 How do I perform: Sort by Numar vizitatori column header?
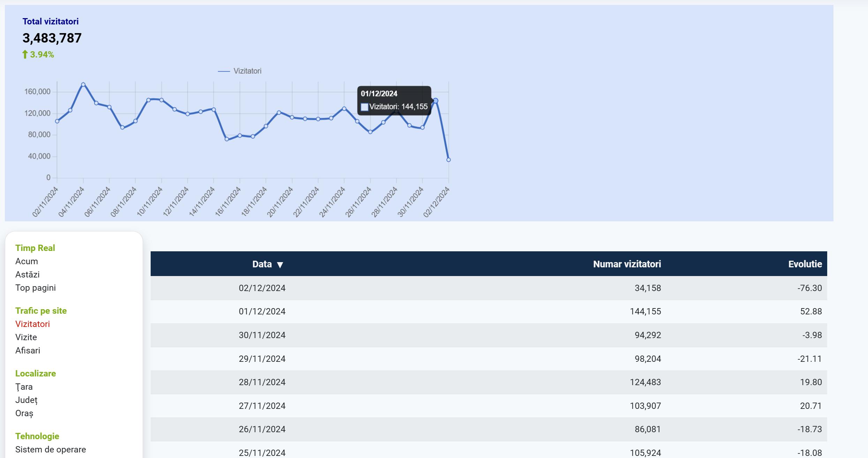tap(627, 264)
